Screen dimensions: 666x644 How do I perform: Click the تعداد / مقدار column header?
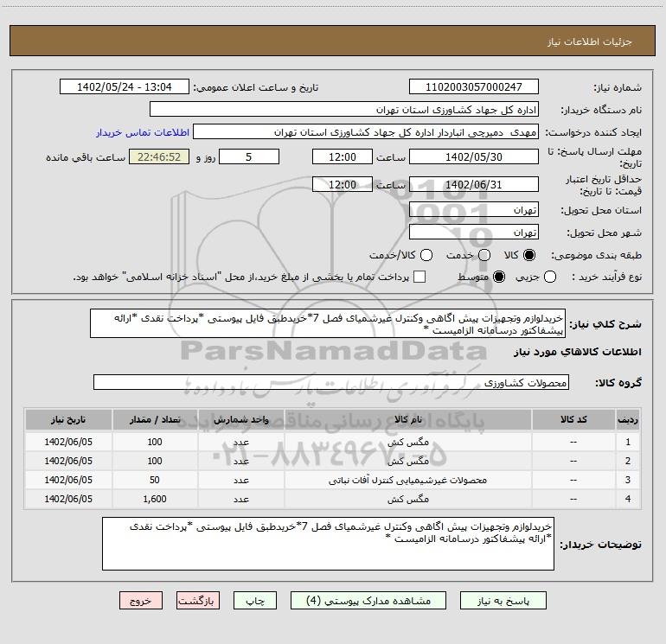point(155,419)
